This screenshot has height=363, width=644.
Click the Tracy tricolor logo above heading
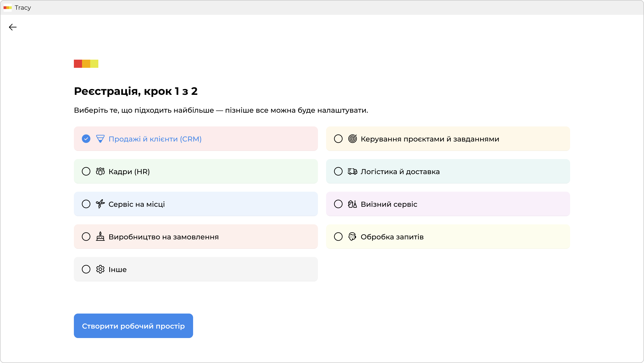(x=86, y=64)
